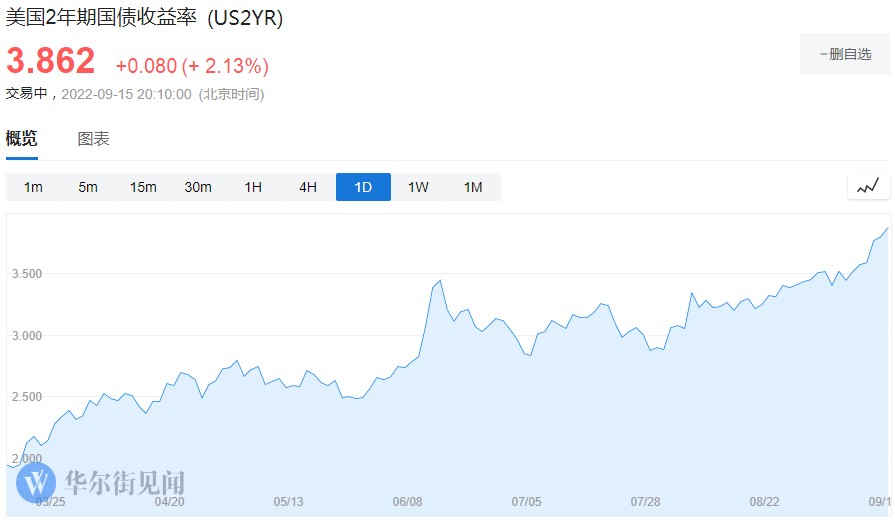Switch chart to 30m interval
Image resolution: width=895 pixels, height=525 pixels.
click(198, 187)
